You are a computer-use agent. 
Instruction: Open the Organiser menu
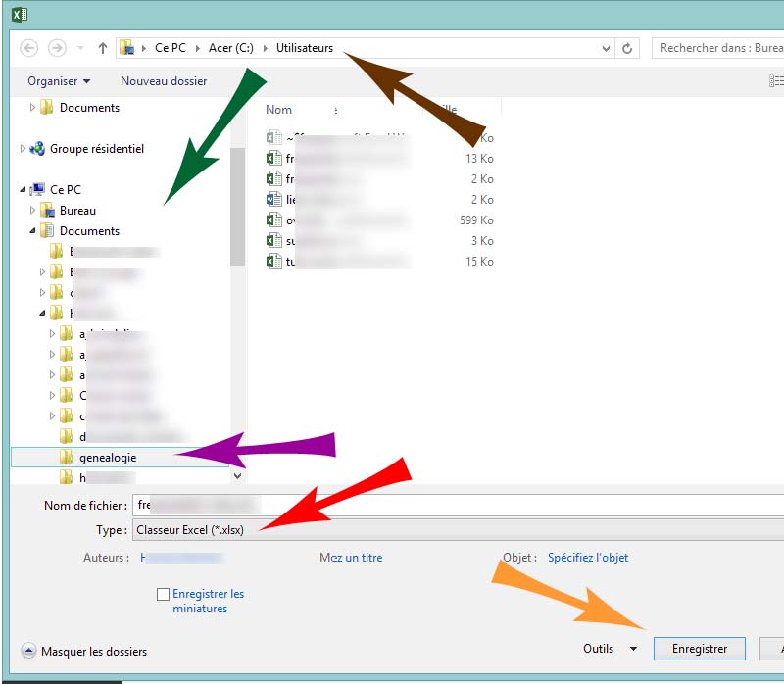pyautogui.click(x=59, y=81)
